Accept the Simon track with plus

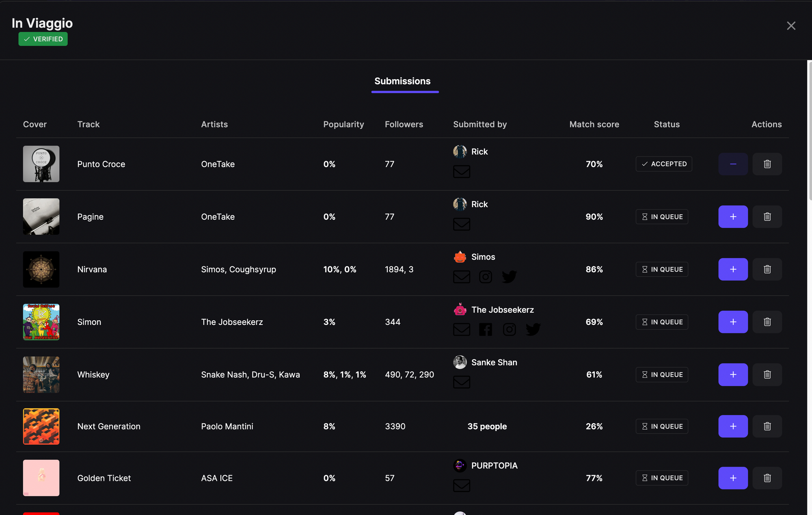[733, 322]
